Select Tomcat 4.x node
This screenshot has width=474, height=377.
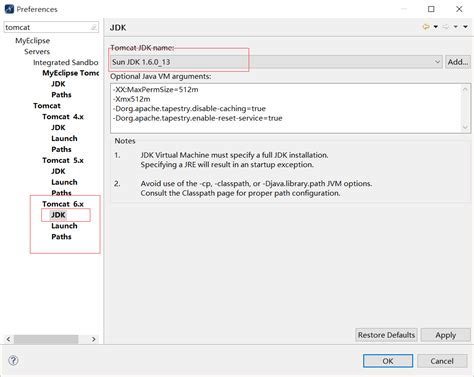63,117
